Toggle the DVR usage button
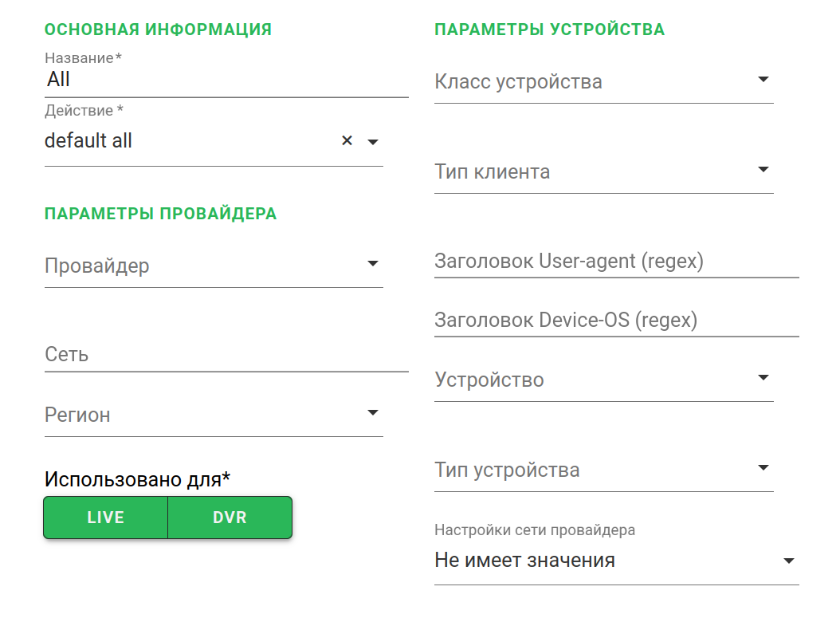Image resolution: width=840 pixels, height=618 pixels. coord(230,518)
